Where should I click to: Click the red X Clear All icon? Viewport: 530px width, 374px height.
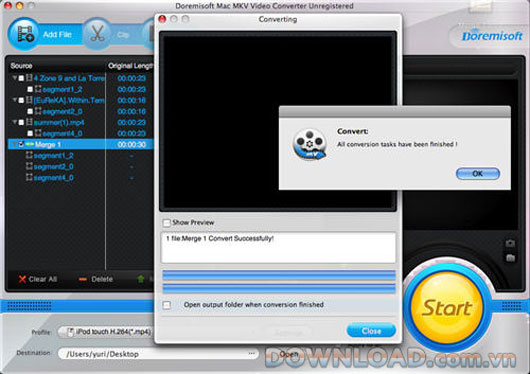tap(22, 279)
